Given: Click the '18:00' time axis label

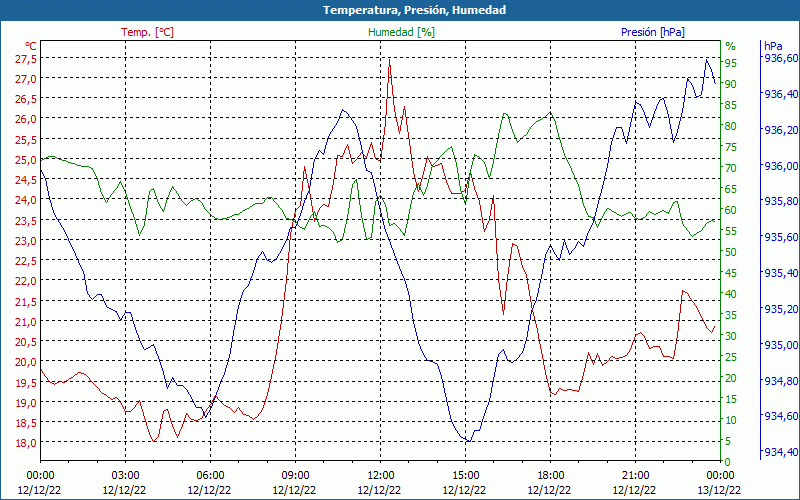Looking at the screenshot, I should [x=550, y=476].
